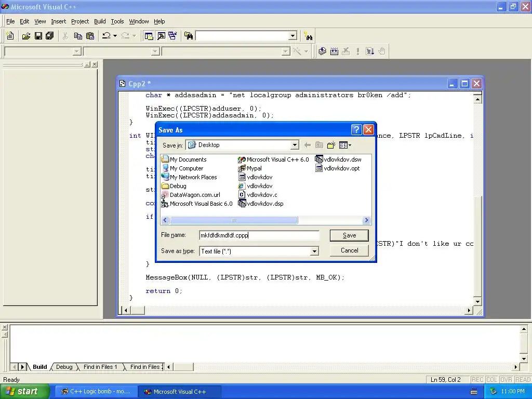Open the Project menu
Screen dimensions: 532x399
[x=79, y=21]
